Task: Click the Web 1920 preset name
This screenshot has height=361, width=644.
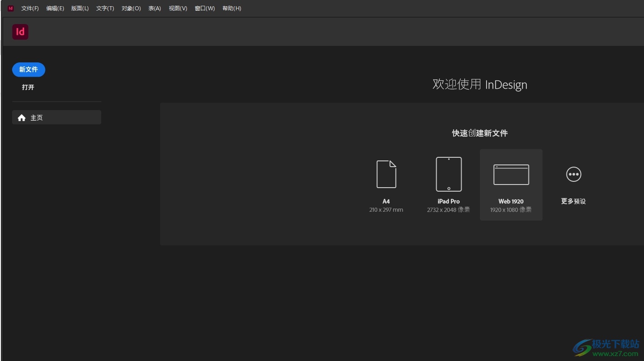Action: 511,201
